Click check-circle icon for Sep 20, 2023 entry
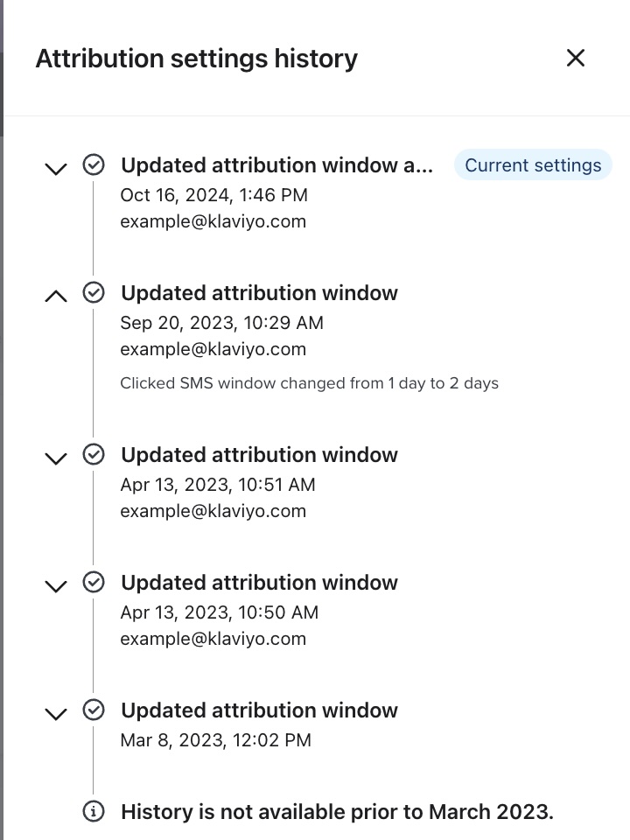This screenshot has width=630, height=840. [x=94, y=292]
